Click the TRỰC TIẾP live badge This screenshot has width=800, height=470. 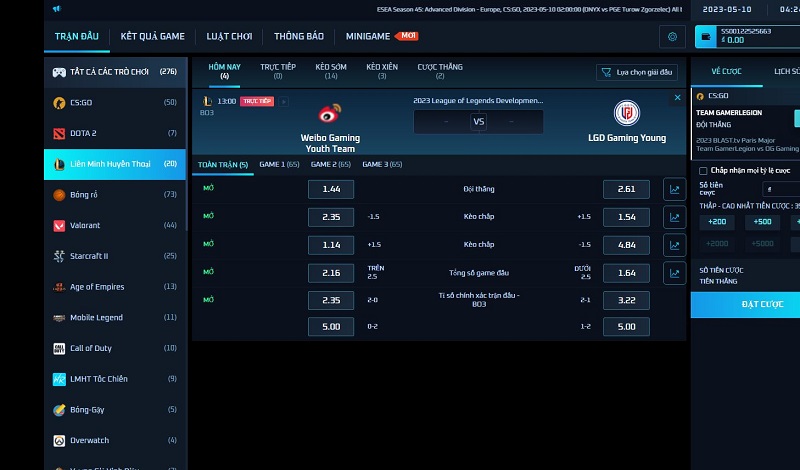click(257, 102)
